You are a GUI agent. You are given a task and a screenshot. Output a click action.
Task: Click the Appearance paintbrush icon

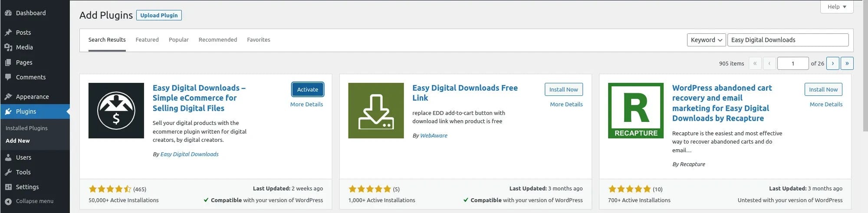tap(8, 97)
